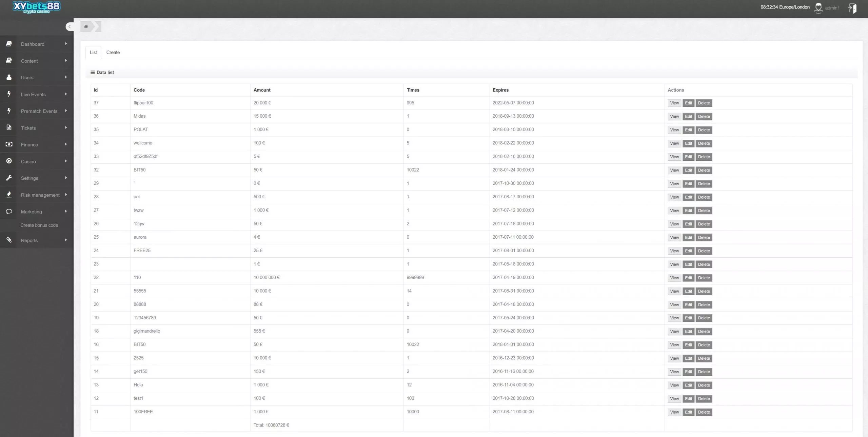Click the Reports paperclip icon

coord(9,240)
